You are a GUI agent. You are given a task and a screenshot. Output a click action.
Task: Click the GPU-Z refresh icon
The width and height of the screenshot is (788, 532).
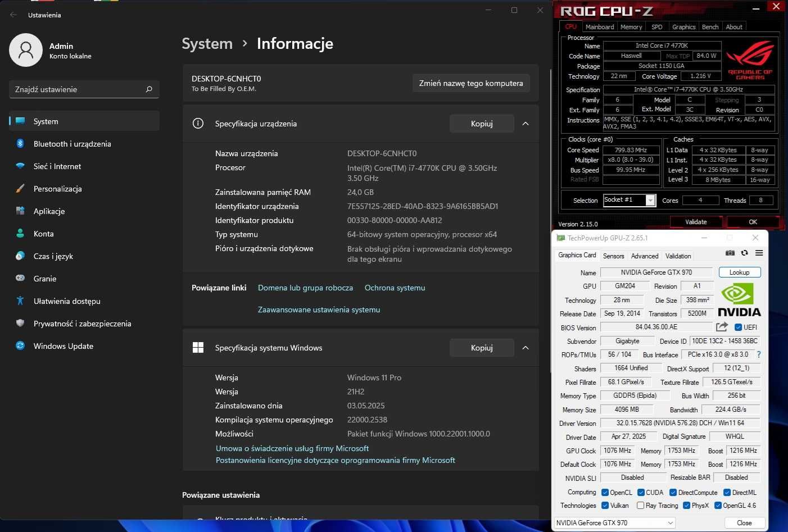coord(744,253)
